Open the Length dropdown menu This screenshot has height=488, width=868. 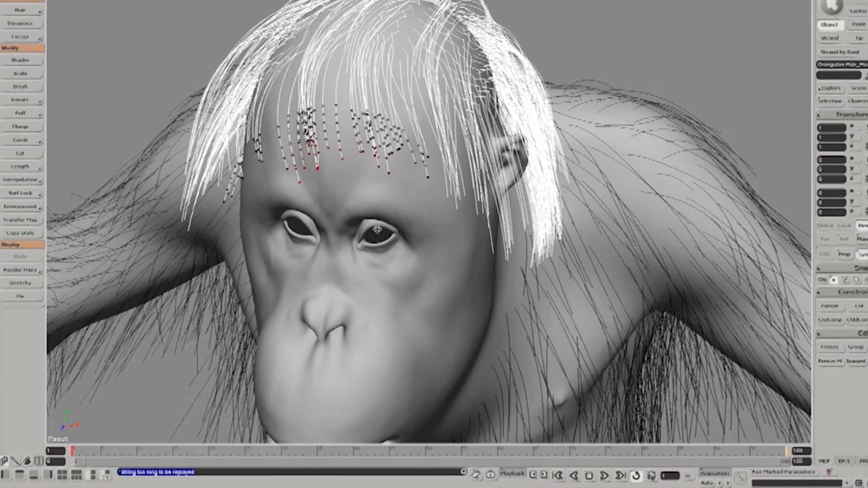pos(22,167)
